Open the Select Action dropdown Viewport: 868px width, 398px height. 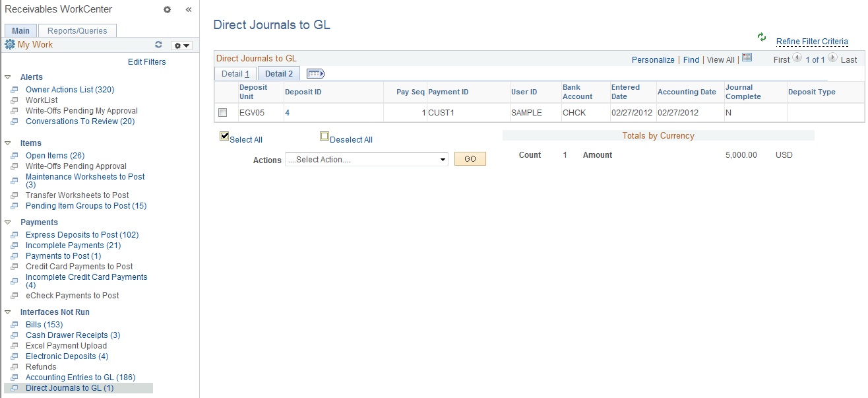(x=366, y=159)
